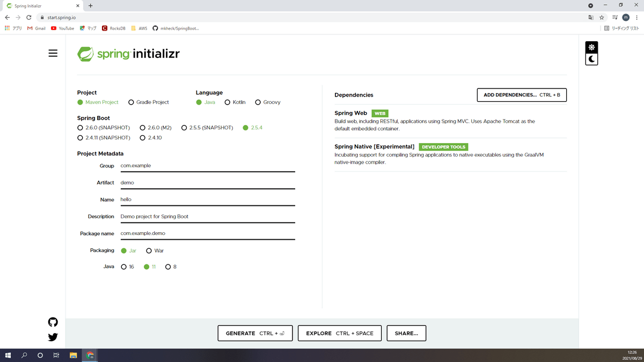Open Task View on the taskbar
Image resolution: width=644 pixels, height=362 pixels.
pos(56,355)
